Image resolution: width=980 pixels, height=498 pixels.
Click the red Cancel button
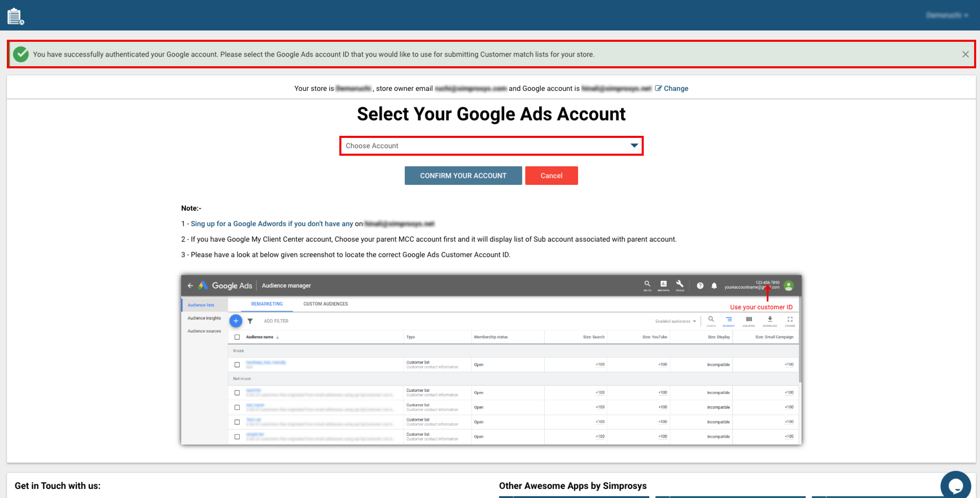[551, 175]
